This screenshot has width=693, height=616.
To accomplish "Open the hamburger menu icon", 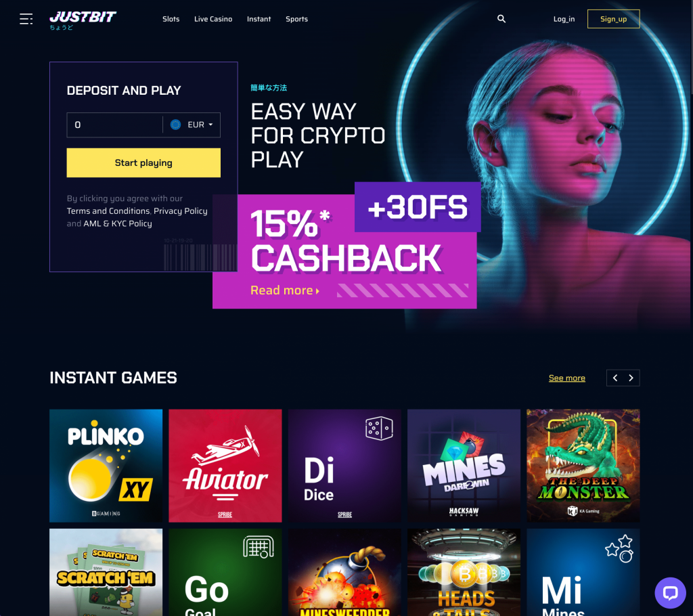I will tap(26, 19).
